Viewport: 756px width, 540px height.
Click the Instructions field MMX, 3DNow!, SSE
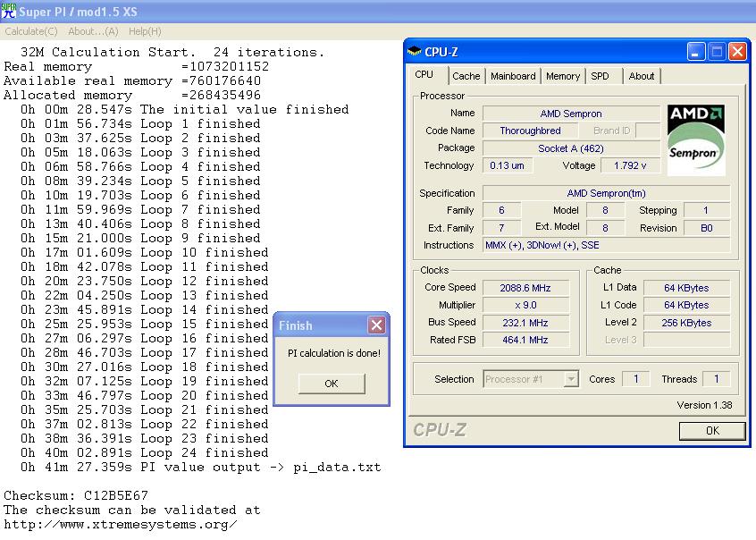pyautogui.click(x=607, y=245)
